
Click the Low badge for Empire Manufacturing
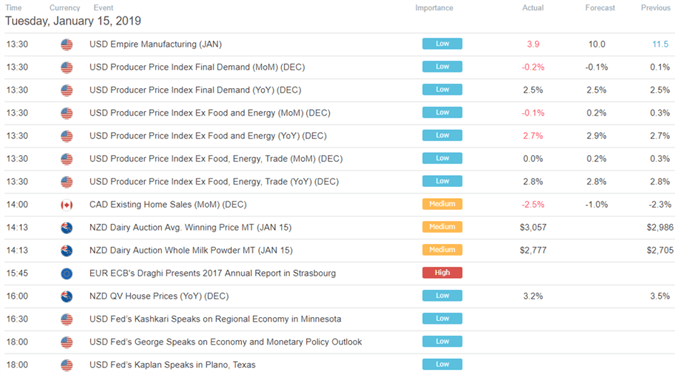(442, 44)
